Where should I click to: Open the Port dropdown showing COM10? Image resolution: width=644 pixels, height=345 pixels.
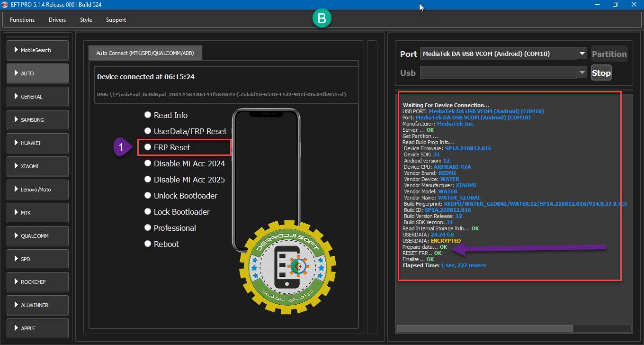point(503,54)
